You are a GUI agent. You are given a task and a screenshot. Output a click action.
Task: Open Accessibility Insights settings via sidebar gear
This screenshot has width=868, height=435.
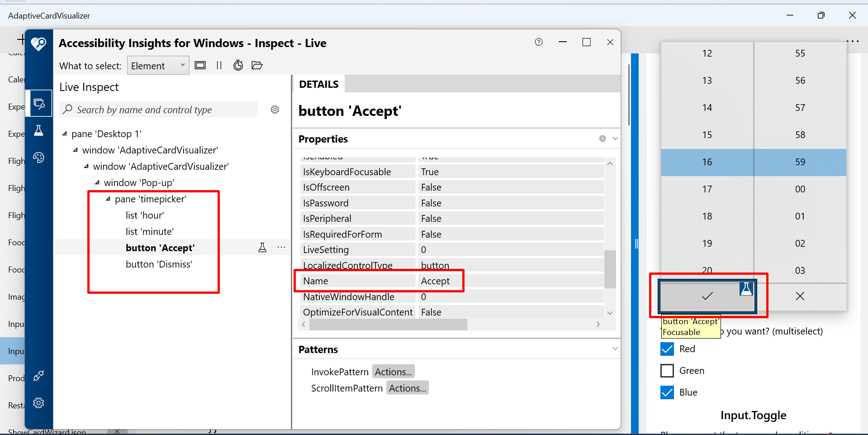click(x=39, y=403)
